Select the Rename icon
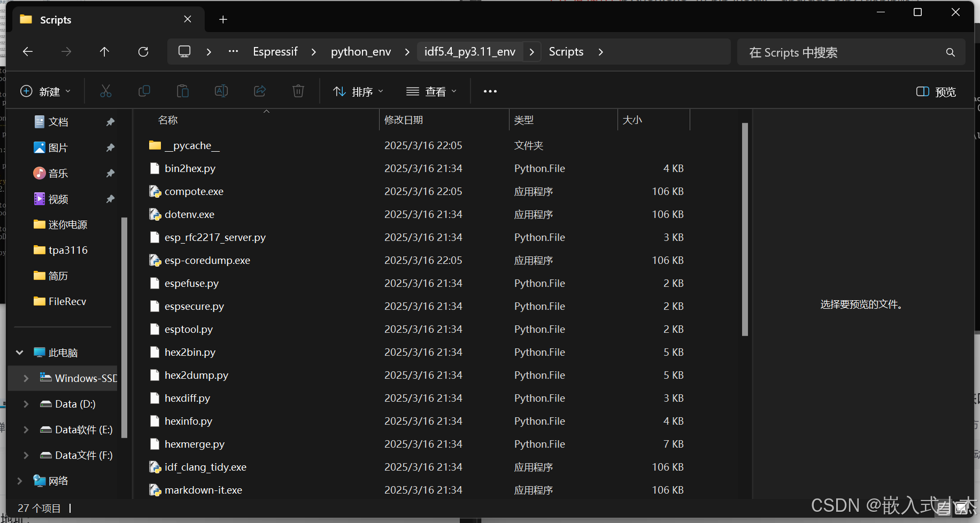The height and width of the screenshot is (523, 980). pos(221,91)
